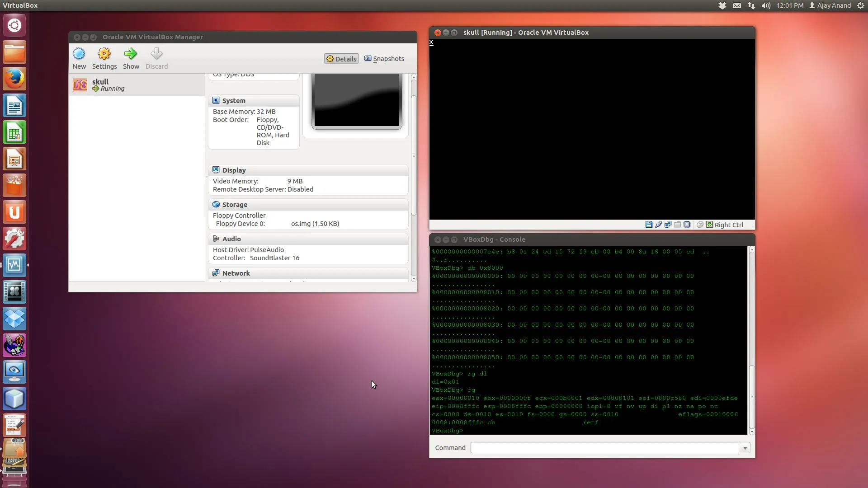Collapse the Storage section header

pos(235,205)
